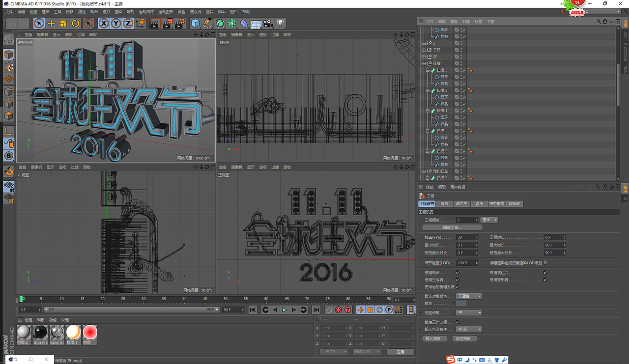
Task: Open the array modeling objects icon
Action: pos(232,23)
